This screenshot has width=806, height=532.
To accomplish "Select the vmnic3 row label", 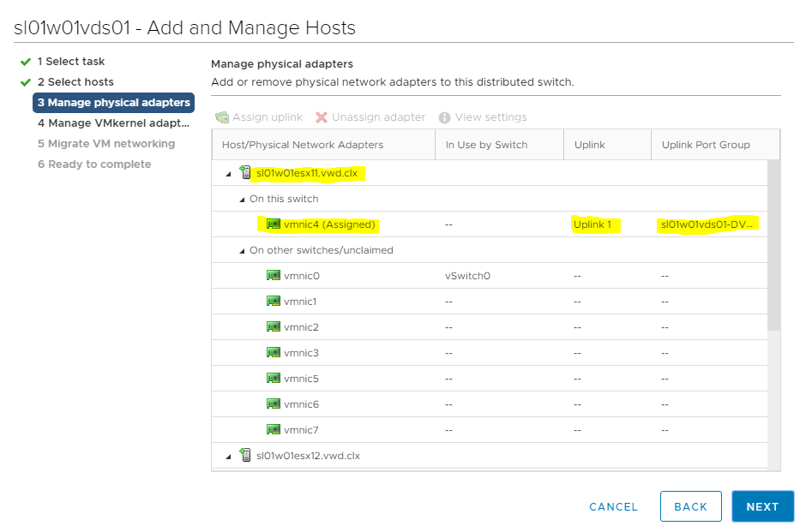I will point(301,353).
